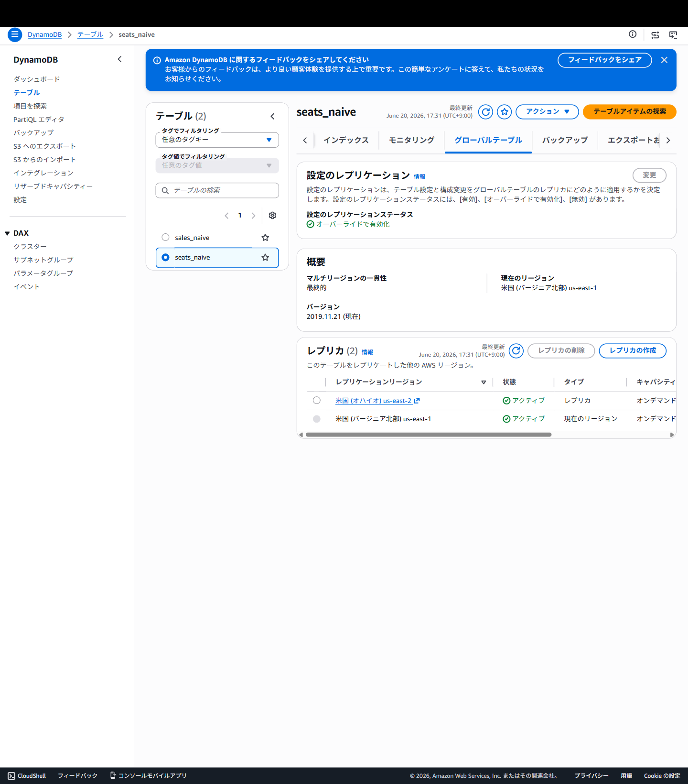Open 情報 link beside 設定のレプリケーション
The image size is (688, 784).
click(x=419, y=177)
